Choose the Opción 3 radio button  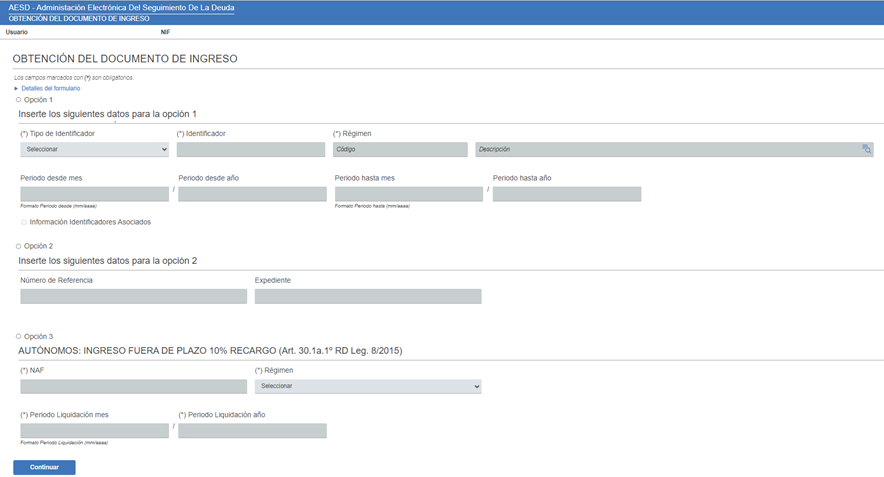(x=18, y=336)
